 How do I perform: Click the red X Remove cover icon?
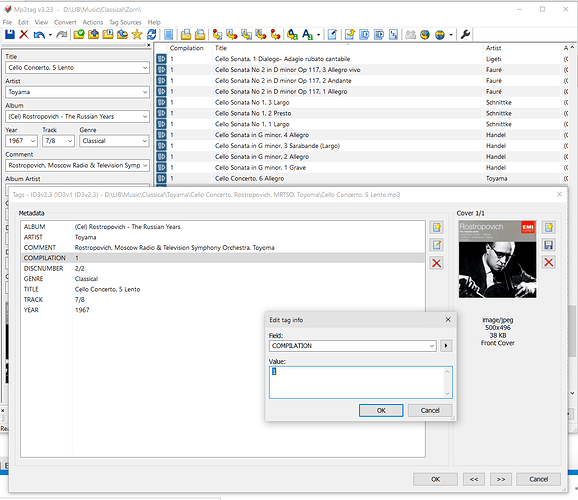click(549, 262)
